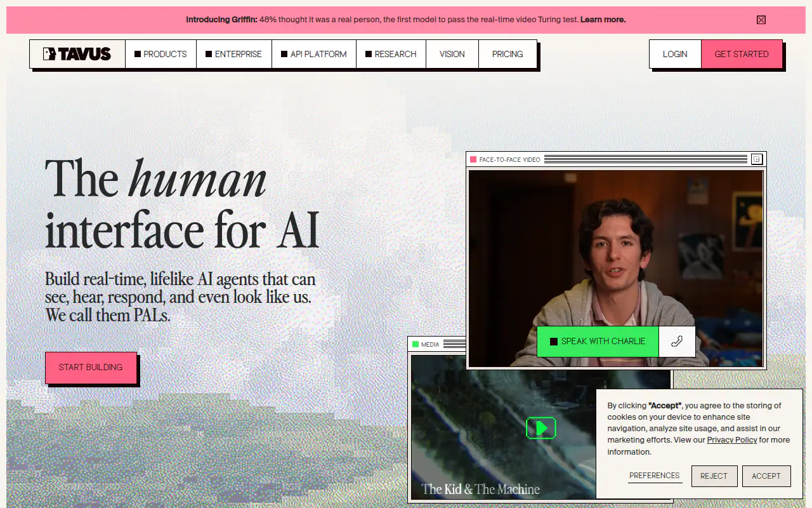This screenshot has height=508, width=812.
Task: Open the API Platform dropdown
Action: pyautogui.click(x=314, y=54)
